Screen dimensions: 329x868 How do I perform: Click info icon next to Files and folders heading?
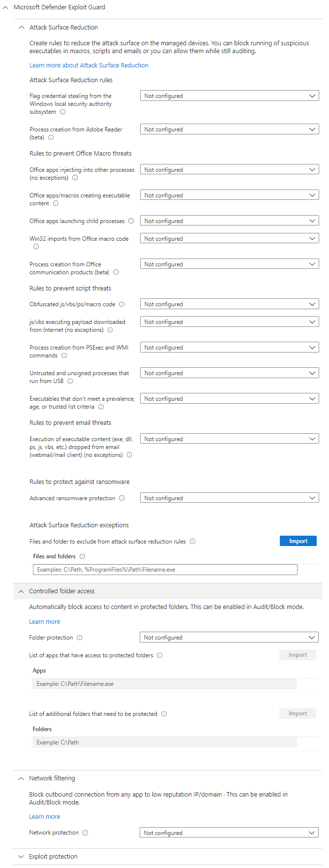point(83,556)
